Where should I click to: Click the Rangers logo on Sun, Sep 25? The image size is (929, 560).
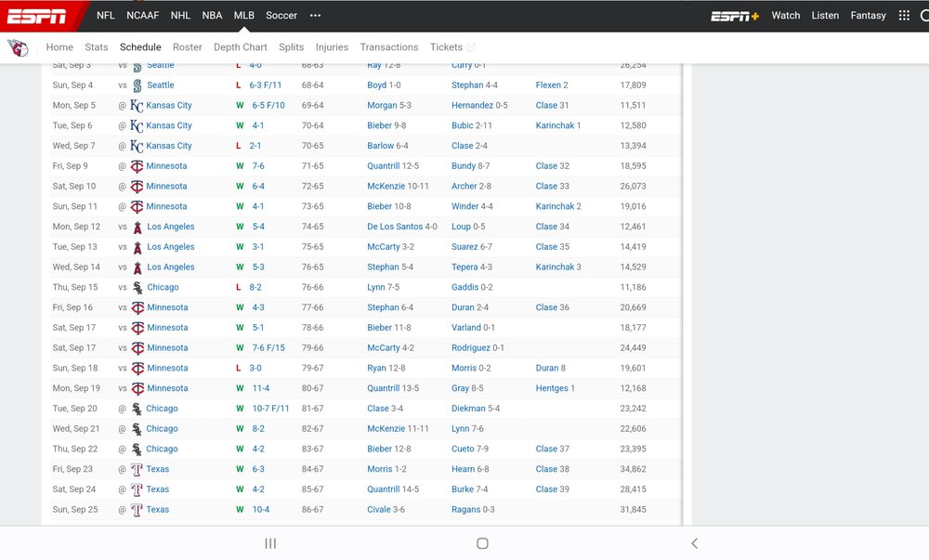pyautogui.click(x=137, y=510)
